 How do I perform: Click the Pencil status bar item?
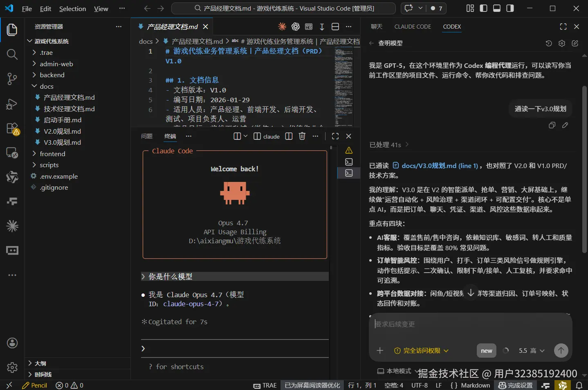[35, 385]
